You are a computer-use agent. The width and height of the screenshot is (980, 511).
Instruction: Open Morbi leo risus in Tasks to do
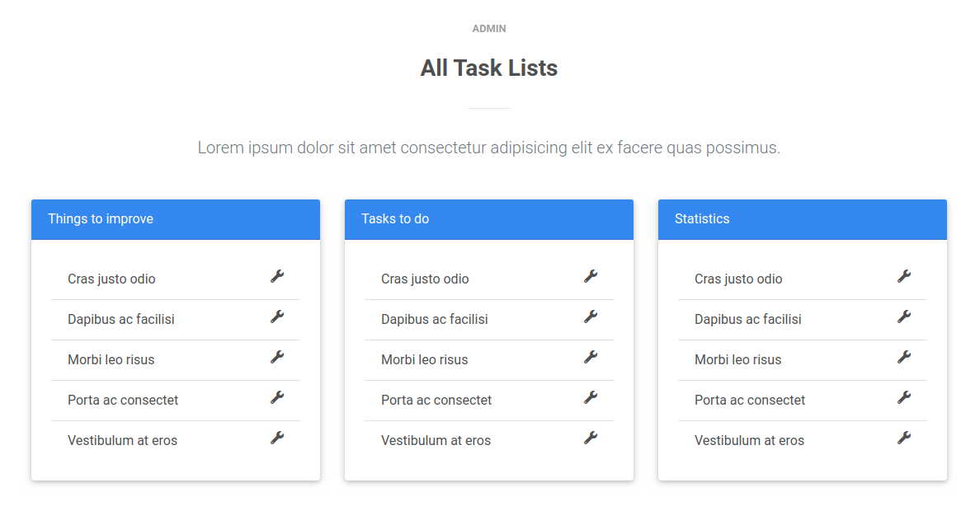coord(424,360)
